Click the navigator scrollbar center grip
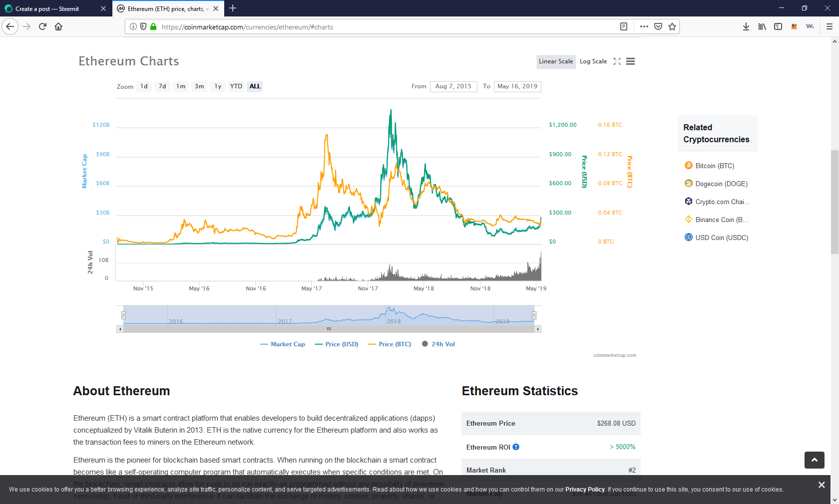Viewport: 839px width, 504px height. [329, 329]
